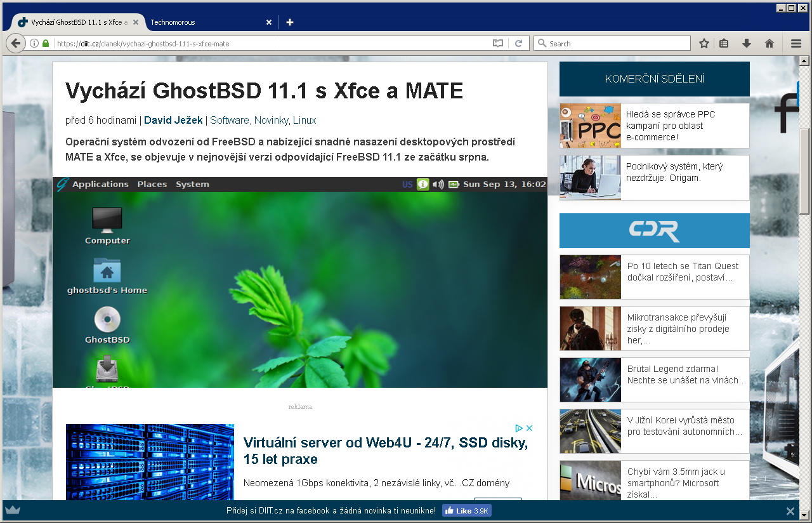Click the Titan Quest thumbnail
The width and height of the screenshot is (812, 523).
click(590, 277)
